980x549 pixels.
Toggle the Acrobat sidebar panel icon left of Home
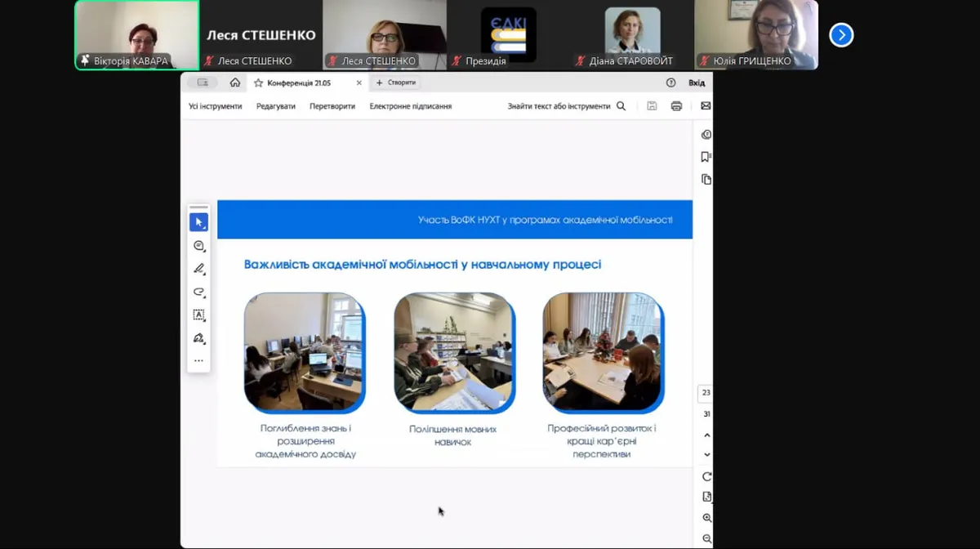tap(203, 83)
